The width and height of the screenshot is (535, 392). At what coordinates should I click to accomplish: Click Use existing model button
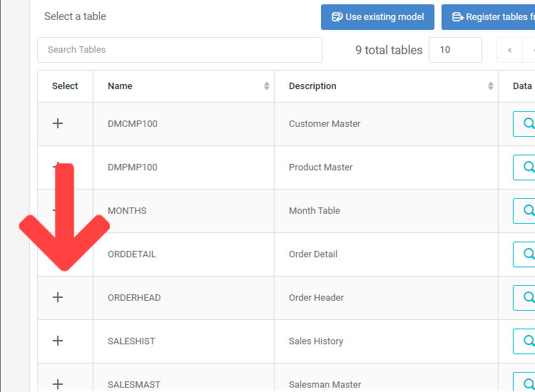pyautogui.click(x=377, y=17)
